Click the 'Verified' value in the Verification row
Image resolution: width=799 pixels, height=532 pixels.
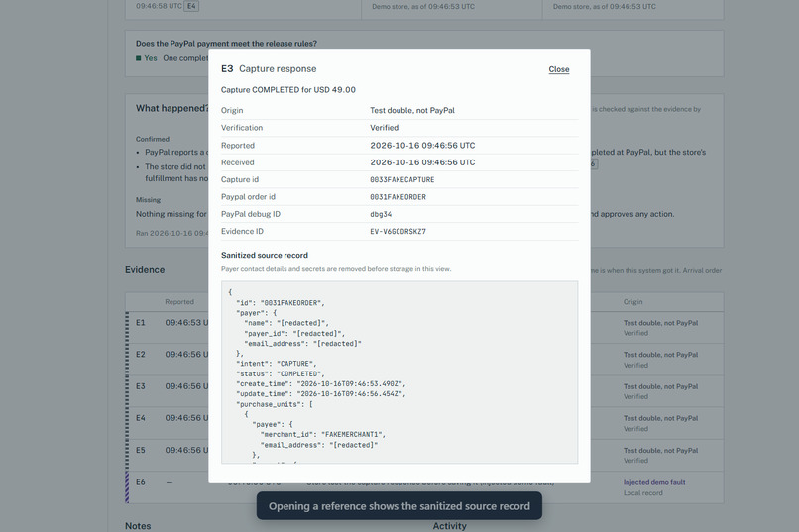[385, 128]
